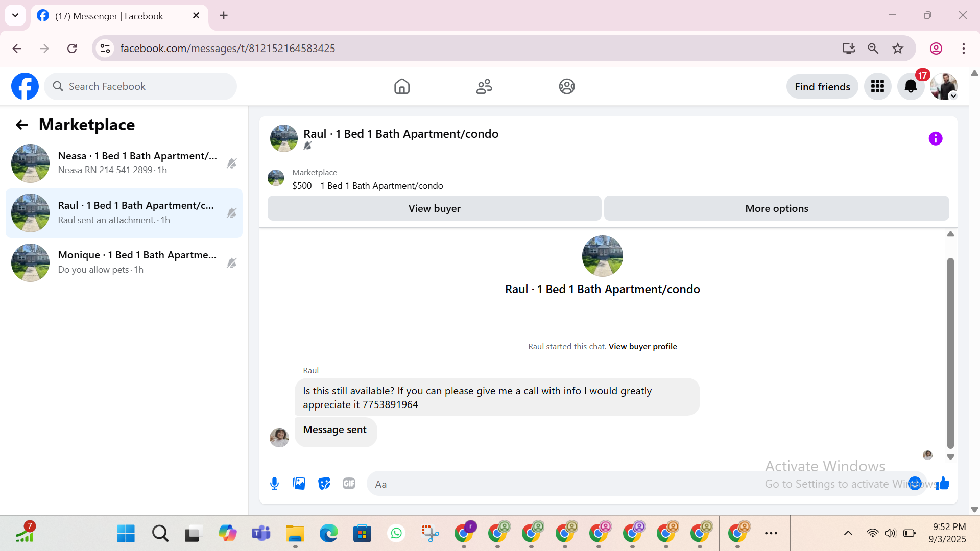Choose a sticker icon
980x551 pixels.
[324, 483]
